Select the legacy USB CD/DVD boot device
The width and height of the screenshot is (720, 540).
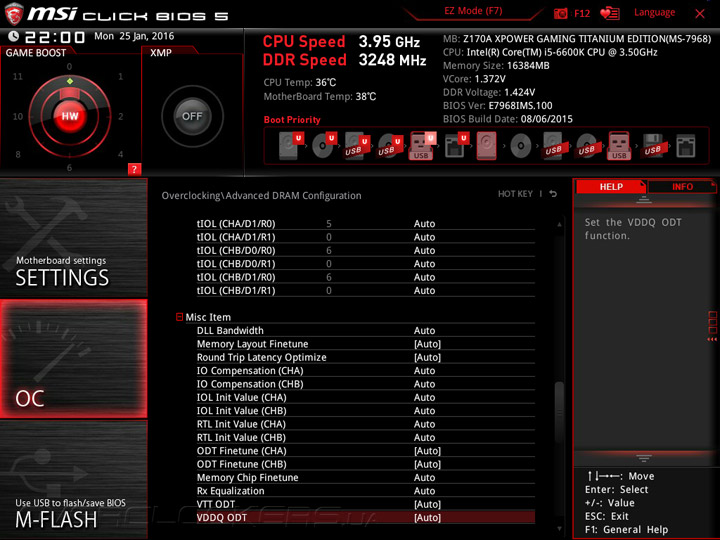pos(586,146)
